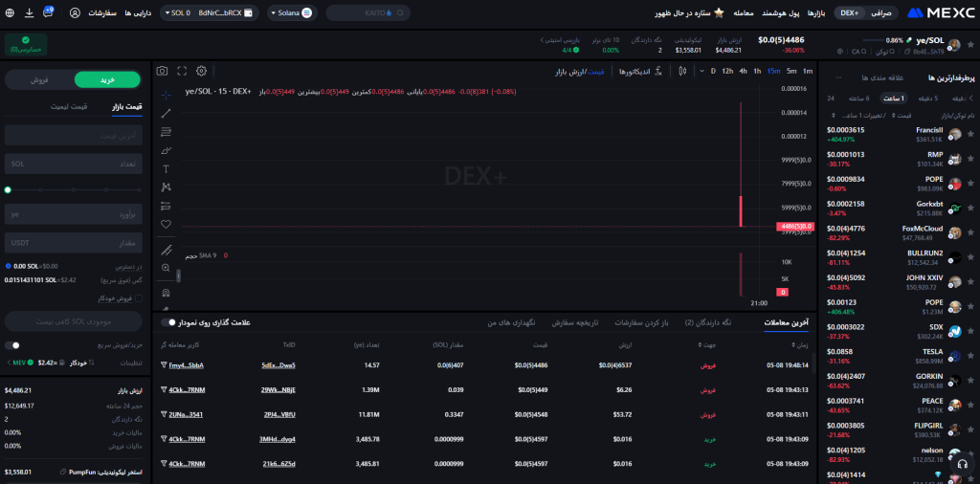
Task: Favorite the FrancisII token star
Action: (970, 134)
